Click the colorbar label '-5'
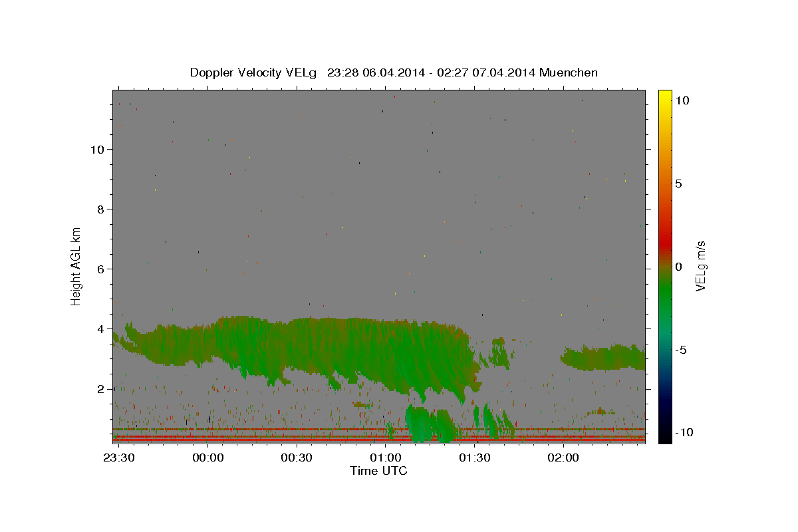 tap(681, 350)
